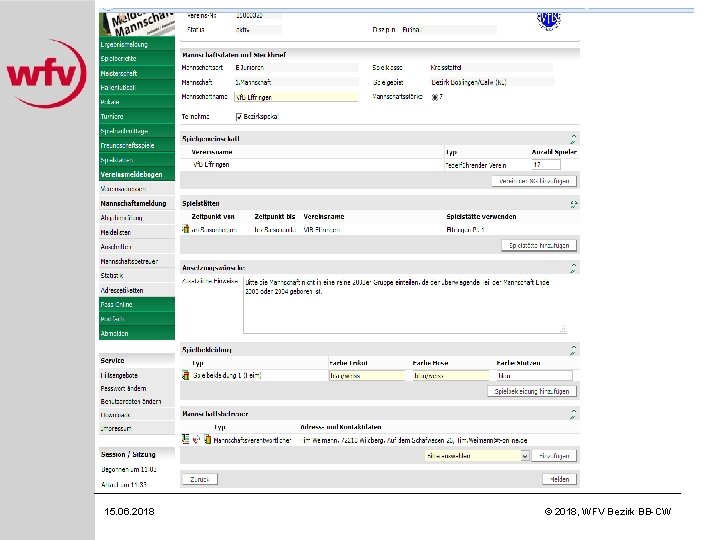Image resolution: width=720 pixels, height=540 pixels.
Task: Collapse the Ansetzungswünsche section
Action: pyautogui.click(x=573, y=268)
